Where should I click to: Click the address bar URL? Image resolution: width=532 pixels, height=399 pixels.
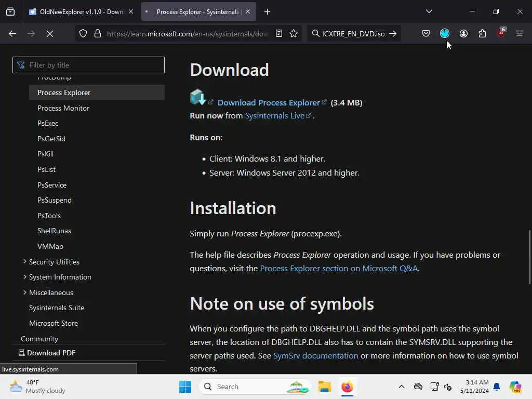click(187, 34)
